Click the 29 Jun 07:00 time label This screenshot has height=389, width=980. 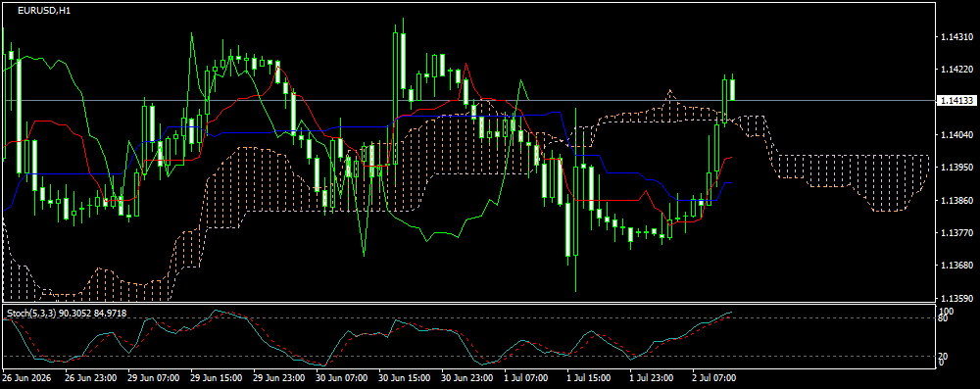[154, 378]
